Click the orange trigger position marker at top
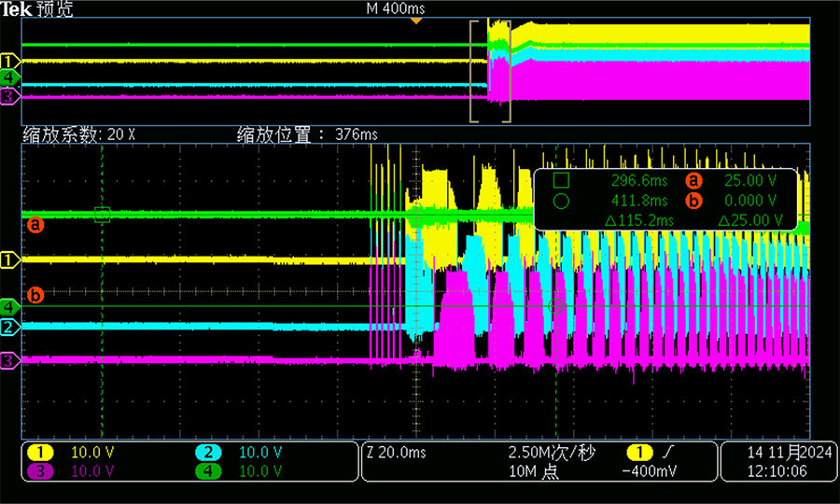Viewport: 840px width, 504px height. 416,21
